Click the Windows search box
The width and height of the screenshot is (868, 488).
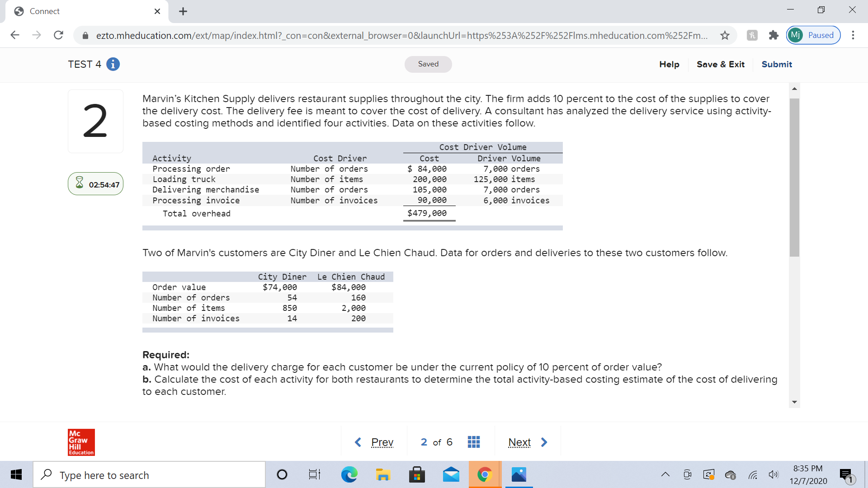(149, 475)
